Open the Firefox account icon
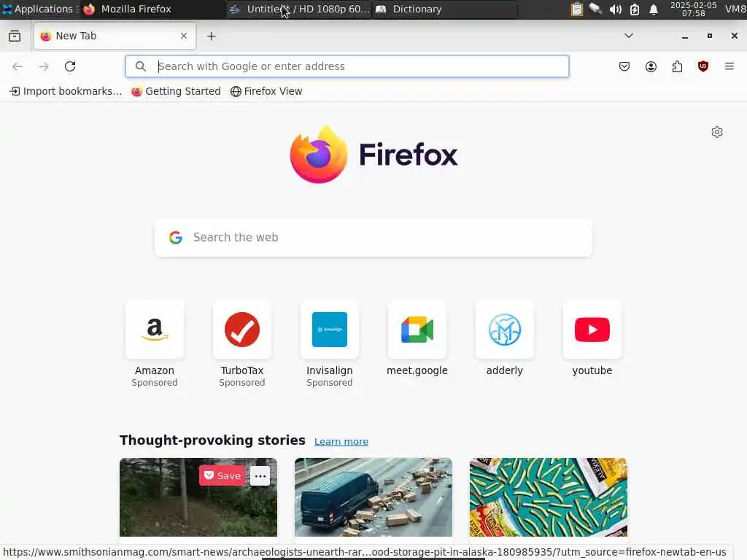Image resolution: width=747 pixels, height=560 pixels. tap(651, 66)
